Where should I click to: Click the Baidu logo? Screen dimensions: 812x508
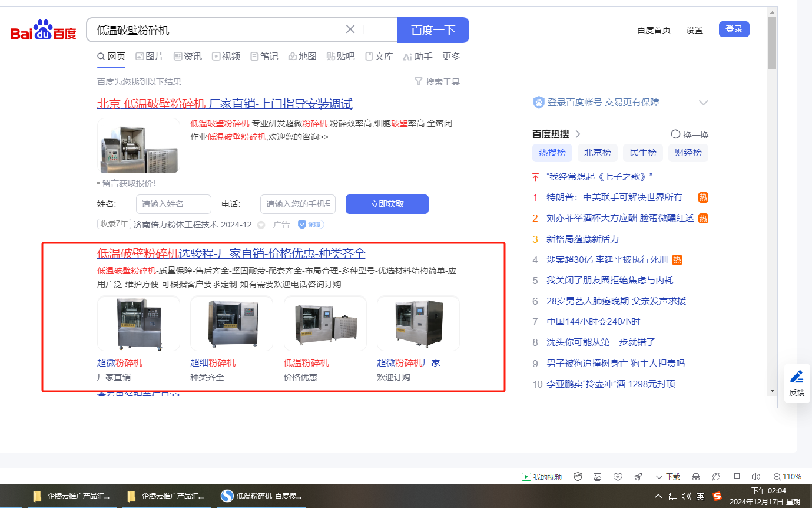click(x=44, y=30)
